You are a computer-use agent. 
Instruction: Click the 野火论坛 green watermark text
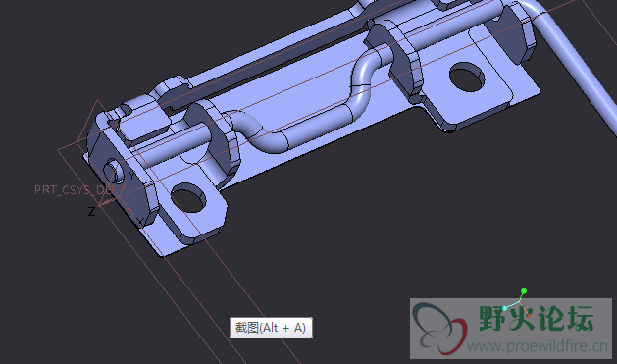(x=536, y=318)
